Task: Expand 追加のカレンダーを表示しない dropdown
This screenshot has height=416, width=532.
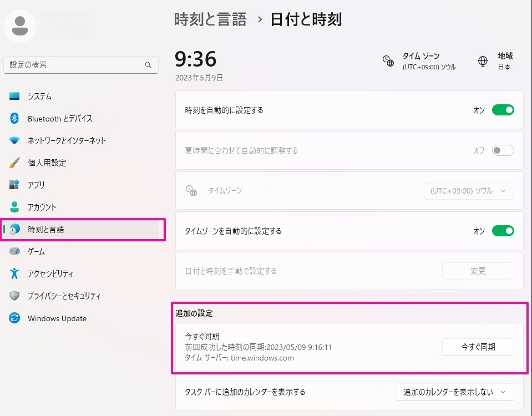Action: pos(455,392)
